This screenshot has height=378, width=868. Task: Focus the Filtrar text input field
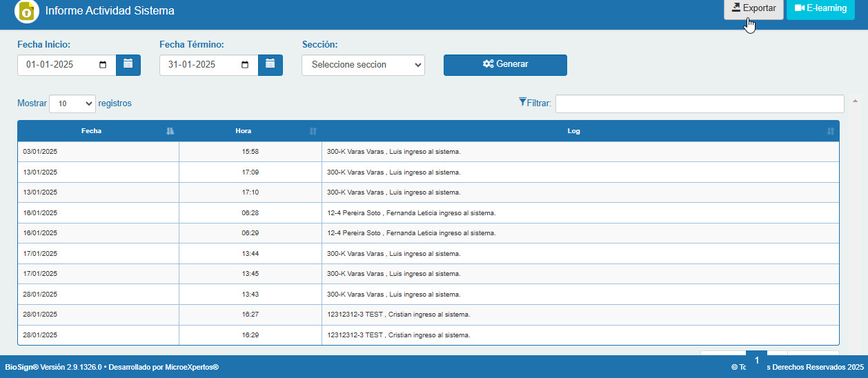pos(700,103)
